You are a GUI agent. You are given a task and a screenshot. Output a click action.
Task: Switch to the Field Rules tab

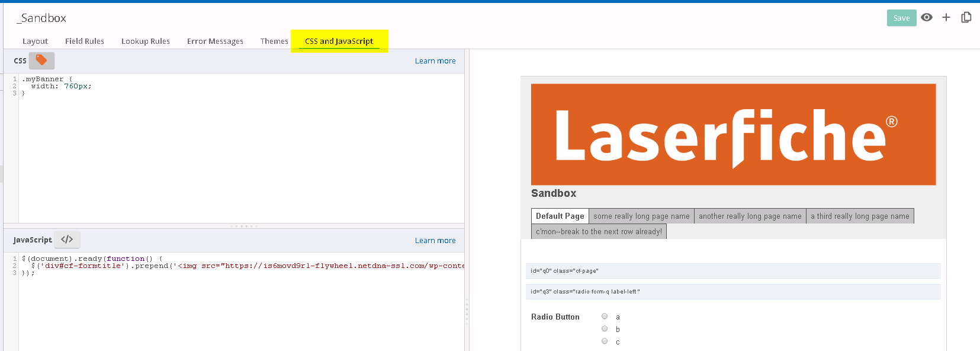click(x=85, y=41)
